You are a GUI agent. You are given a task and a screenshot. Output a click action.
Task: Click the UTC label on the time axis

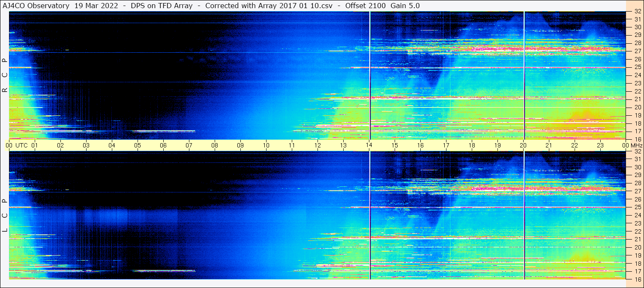pyautogui.click(x=22, y=145)
